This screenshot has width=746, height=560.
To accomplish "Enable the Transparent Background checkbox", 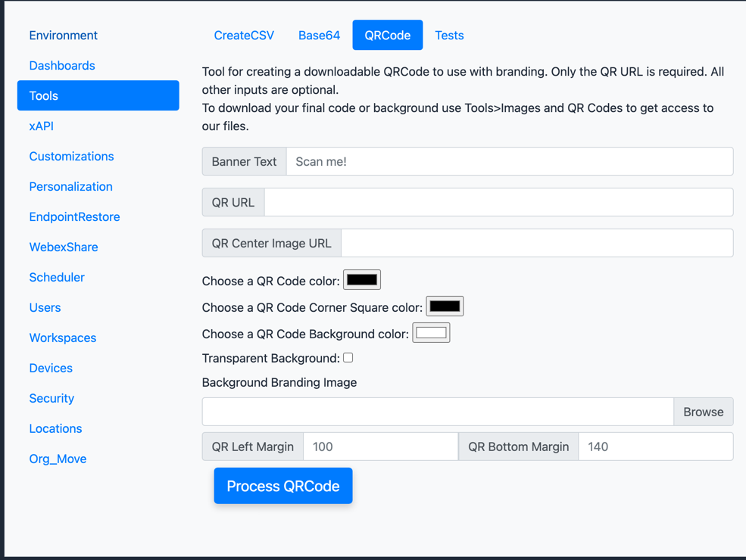I will [x=348, y=358].
